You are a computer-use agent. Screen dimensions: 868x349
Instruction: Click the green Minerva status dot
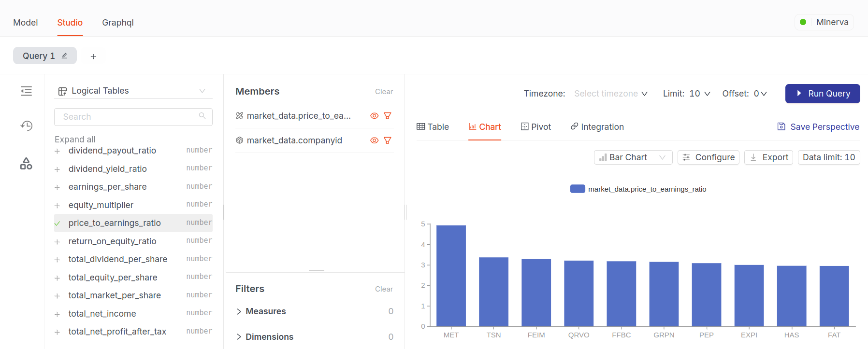coord(803,22)
